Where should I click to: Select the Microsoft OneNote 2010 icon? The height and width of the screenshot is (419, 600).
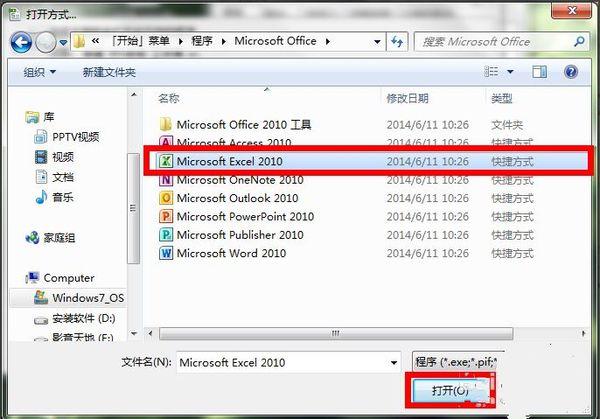(x=166, y=179)
